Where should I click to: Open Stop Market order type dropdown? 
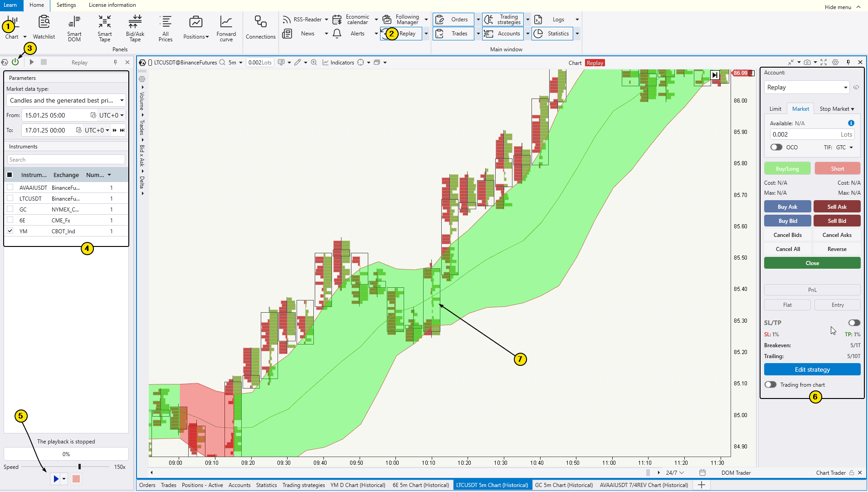click(837, 109)
